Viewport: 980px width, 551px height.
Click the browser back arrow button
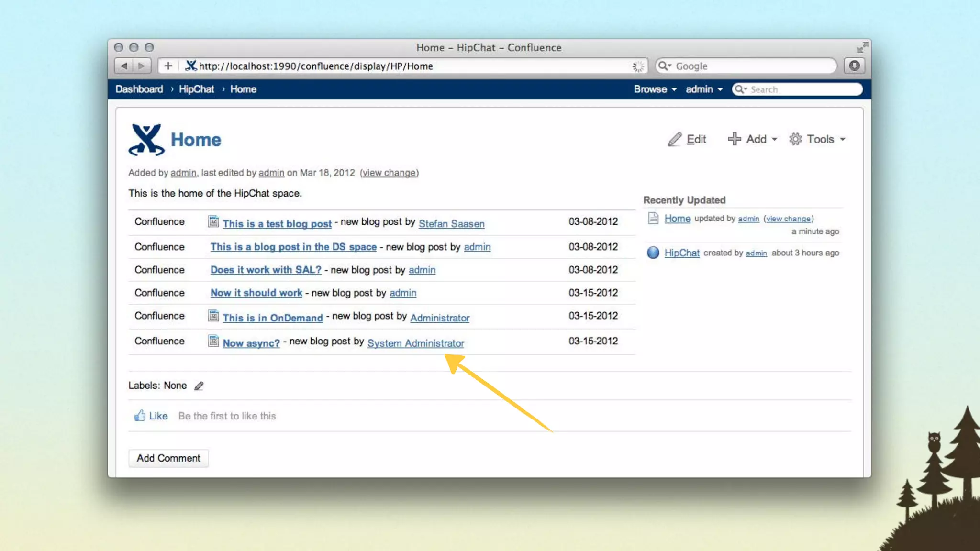pos(124,66)
